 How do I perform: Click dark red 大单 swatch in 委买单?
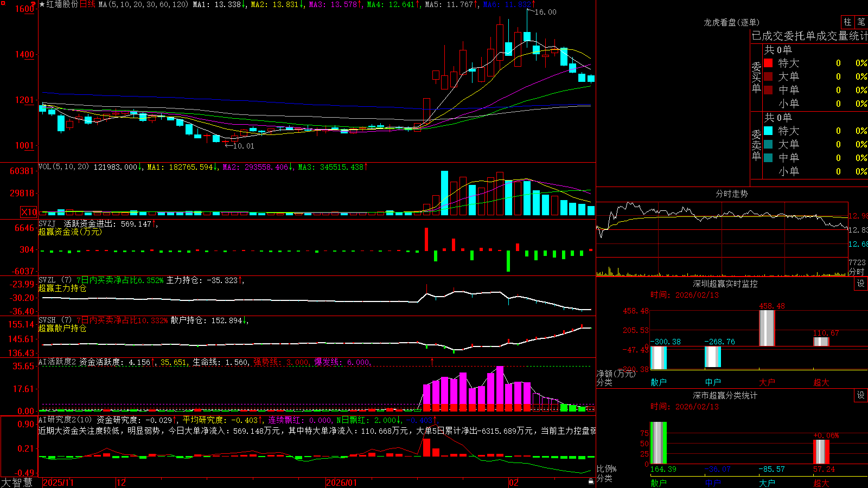pos(768,76)
